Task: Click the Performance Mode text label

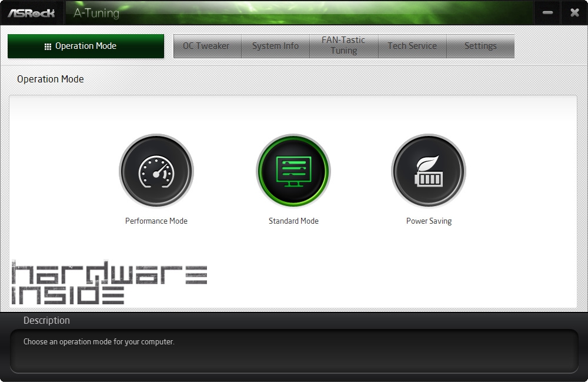Action: pos(156,221)
